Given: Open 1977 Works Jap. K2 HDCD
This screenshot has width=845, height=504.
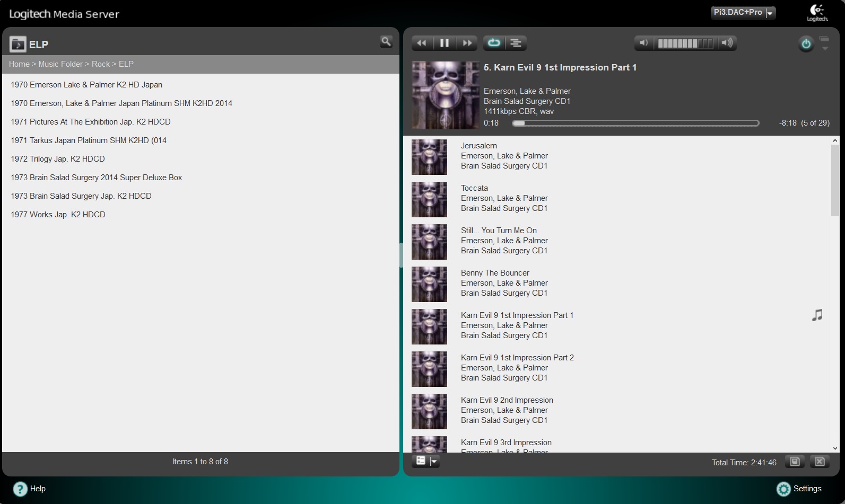Looking at the screenshot, I should 58,215.
